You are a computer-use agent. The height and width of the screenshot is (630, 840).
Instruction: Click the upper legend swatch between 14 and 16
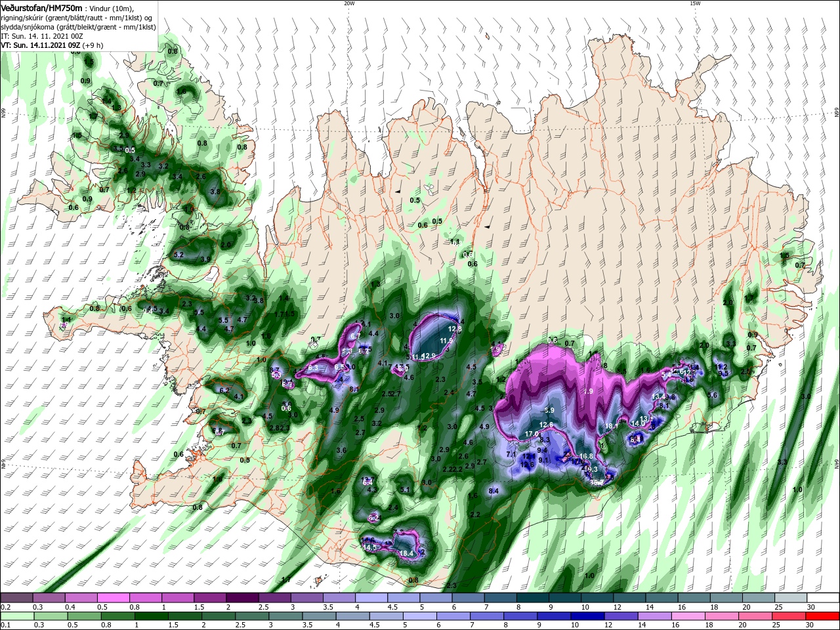point(661,598)
